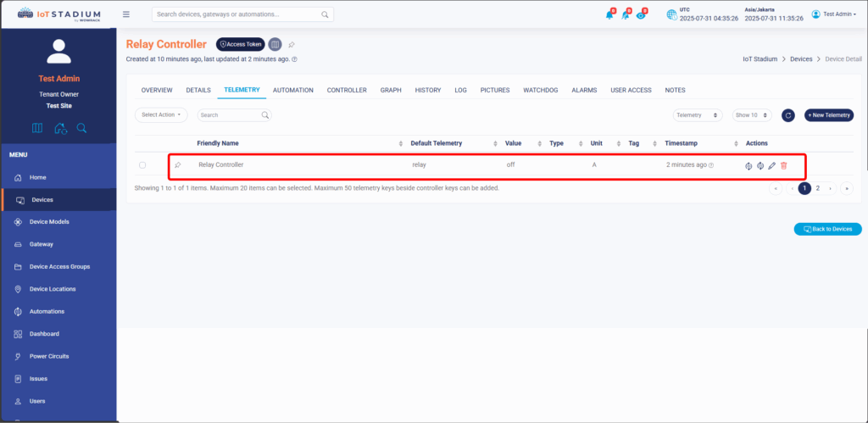
Task: Click the map icon next to Access Token
Action: [x=275, y=44]
